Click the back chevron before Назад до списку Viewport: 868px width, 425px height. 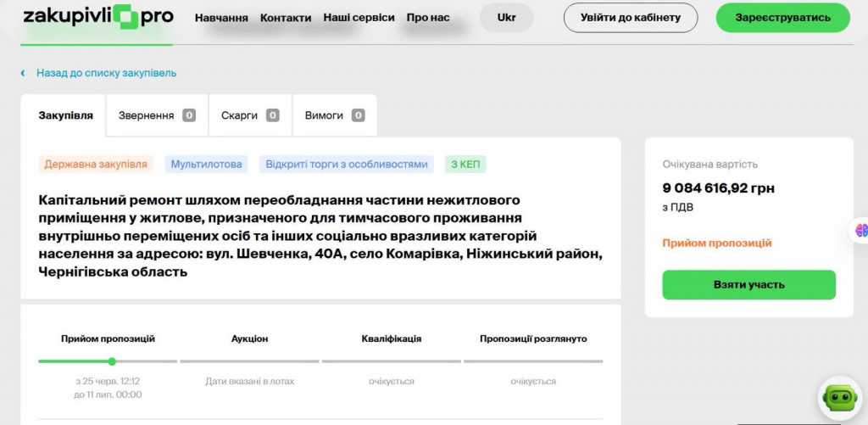(23, 73)
